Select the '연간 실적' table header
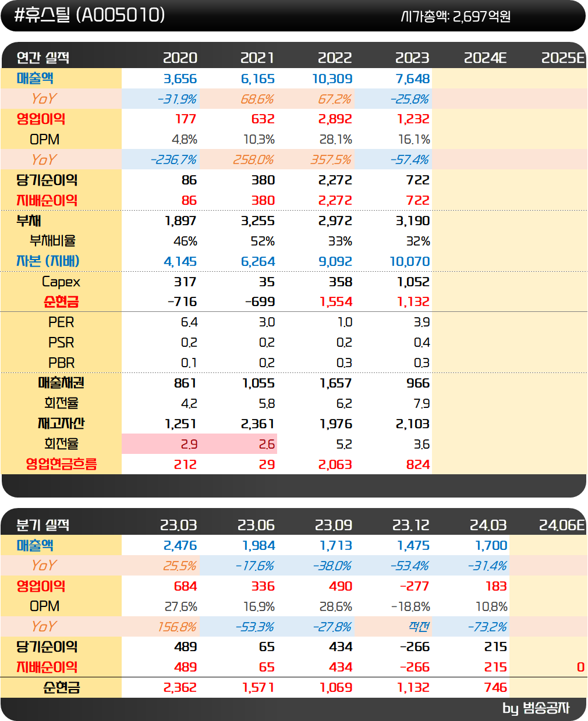Viewport: 588px width, 721px height. pos(43,58)
